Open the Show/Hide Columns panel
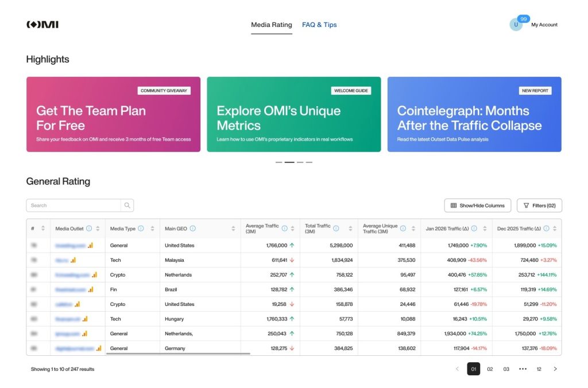This screenshot has width=588, height=388. [x=478, y=205]
